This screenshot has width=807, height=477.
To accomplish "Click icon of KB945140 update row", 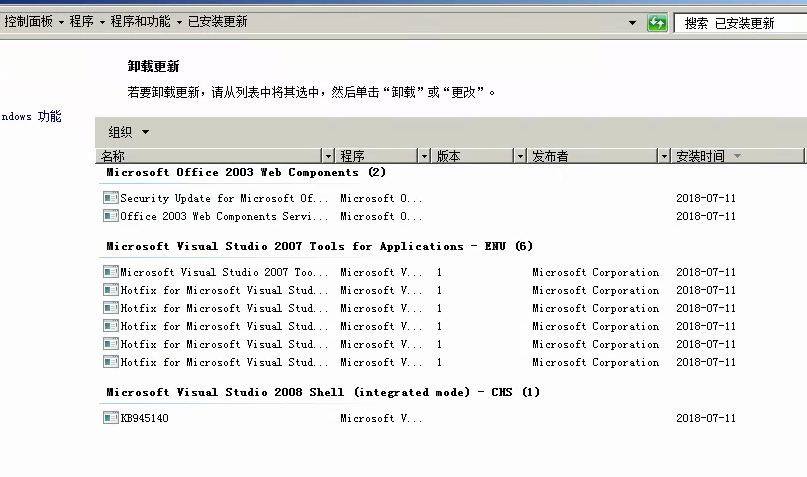I will (x=111, y=418).
